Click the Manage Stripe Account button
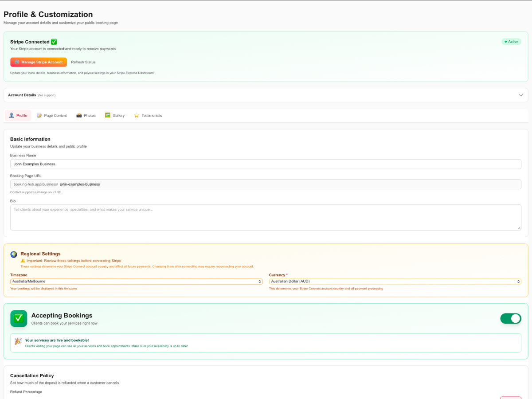 [x=39, y=62]
